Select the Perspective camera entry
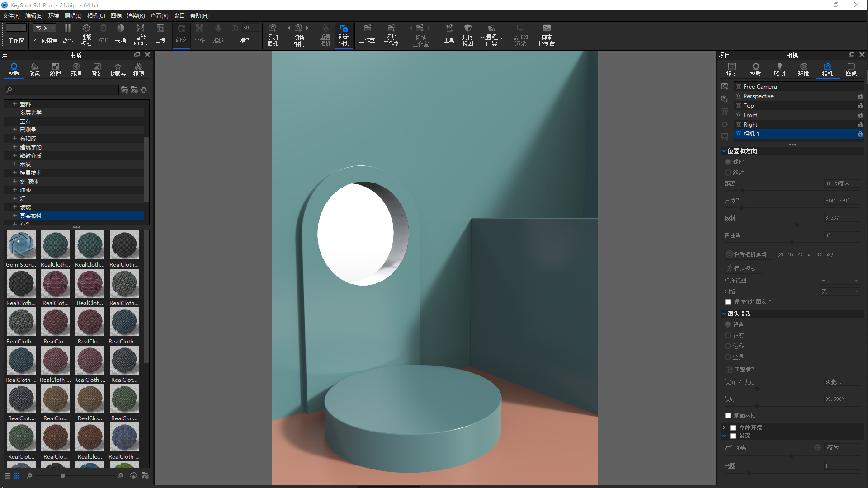 click(799, 96)
